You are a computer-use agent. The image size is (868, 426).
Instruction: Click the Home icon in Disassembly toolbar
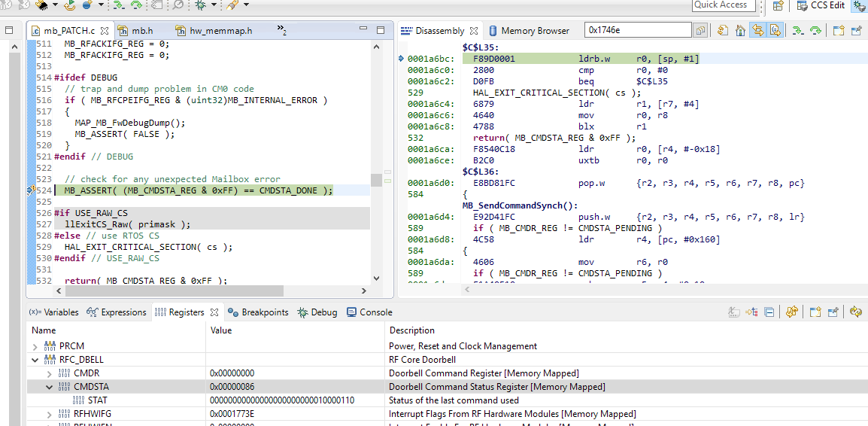pyautogui.click(x=740, y=31)
